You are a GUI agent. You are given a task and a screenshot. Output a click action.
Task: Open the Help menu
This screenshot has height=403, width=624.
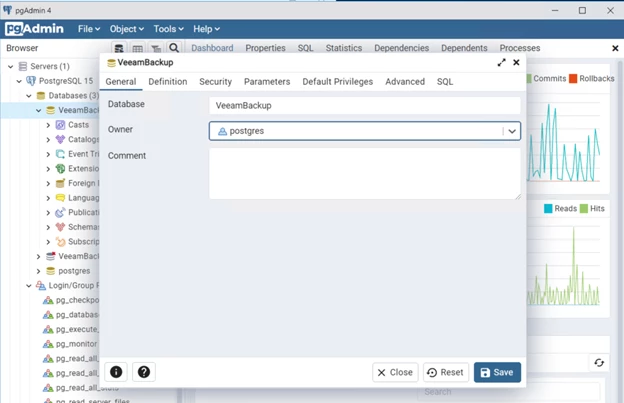[206, 29]
